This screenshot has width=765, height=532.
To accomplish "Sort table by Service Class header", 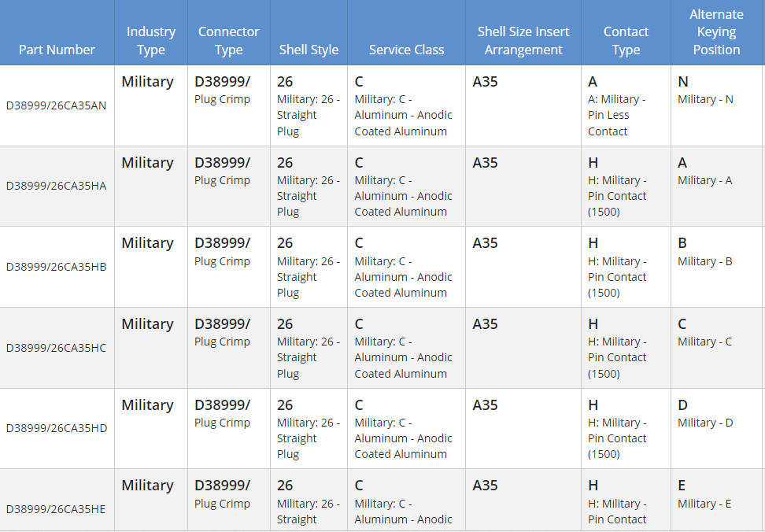I will coord(406,50).
